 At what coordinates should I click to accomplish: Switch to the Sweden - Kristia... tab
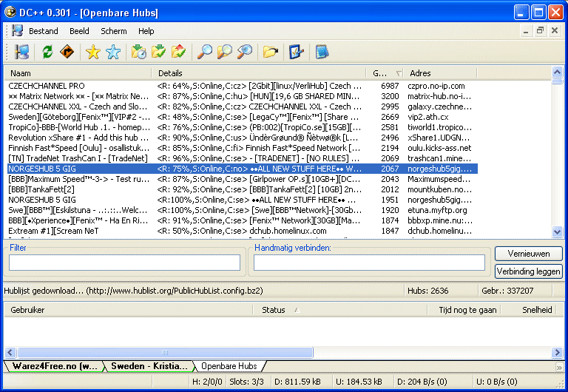tap(149, 366)
